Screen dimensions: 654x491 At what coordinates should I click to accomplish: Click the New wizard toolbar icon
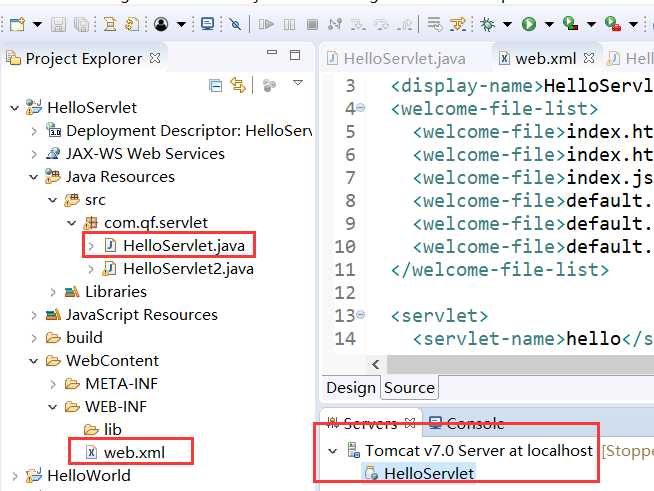coord(17,24)
